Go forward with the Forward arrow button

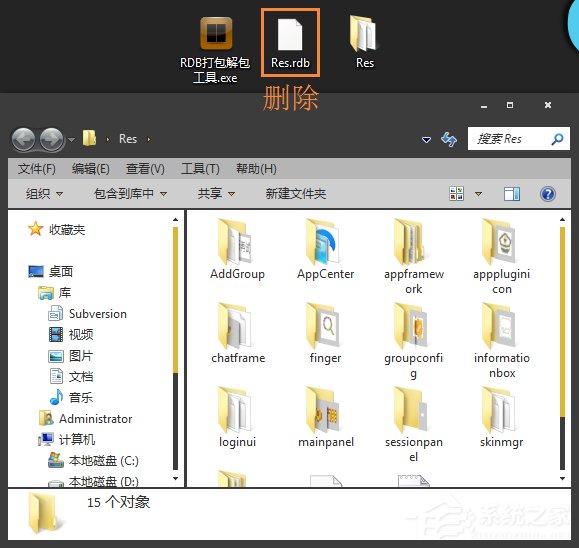pos(51,140)
